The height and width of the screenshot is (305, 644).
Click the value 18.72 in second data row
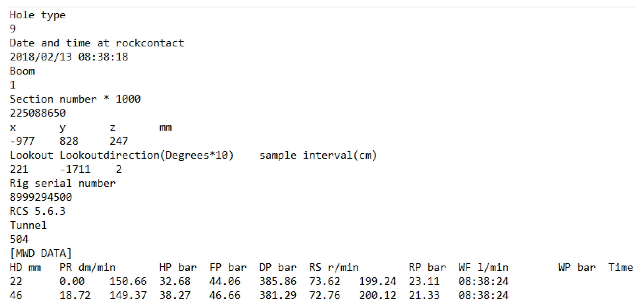click(75, 296)
